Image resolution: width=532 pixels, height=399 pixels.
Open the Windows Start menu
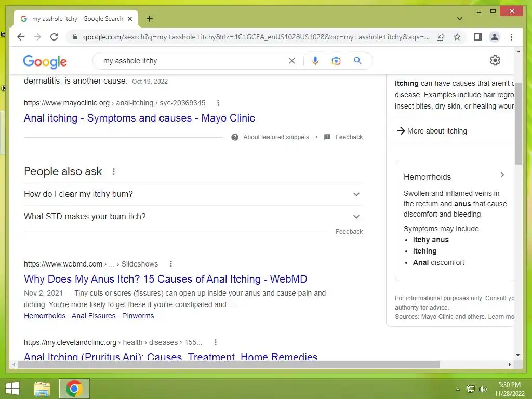pos(12,389)
